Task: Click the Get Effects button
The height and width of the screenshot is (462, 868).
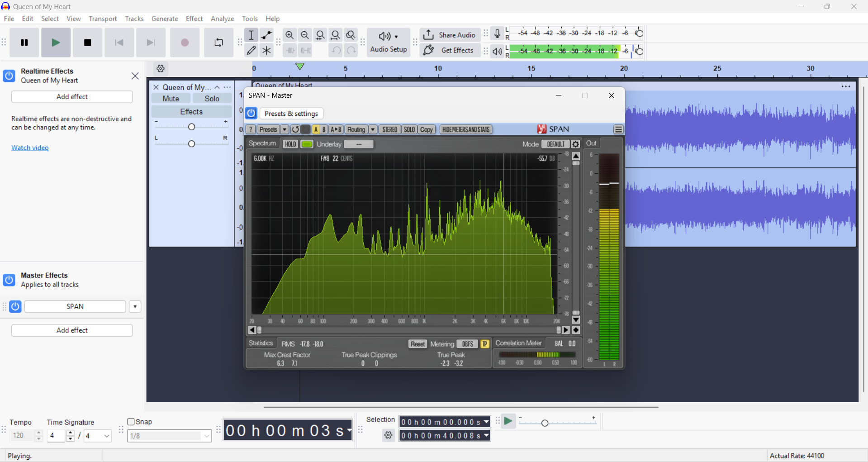Action: 449,50
